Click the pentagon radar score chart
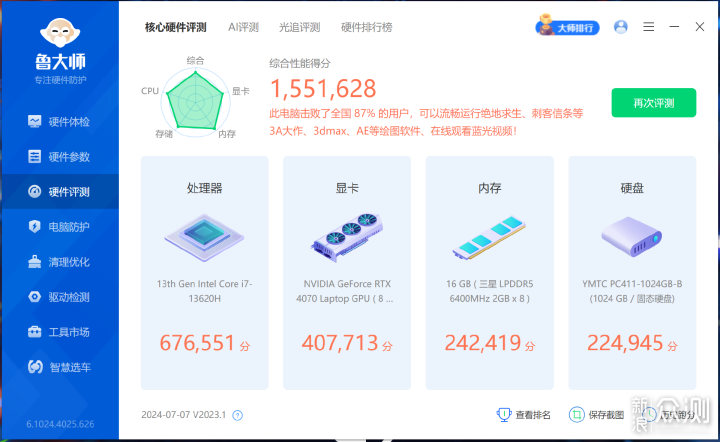Screen dimensions: 720x442 (195, 101)
